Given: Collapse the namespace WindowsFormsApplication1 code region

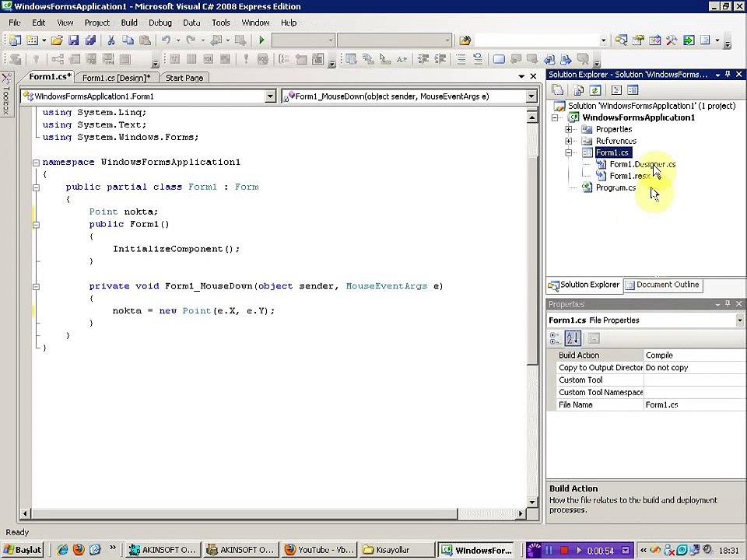Looking at the screenshot, I should (36, 163).
